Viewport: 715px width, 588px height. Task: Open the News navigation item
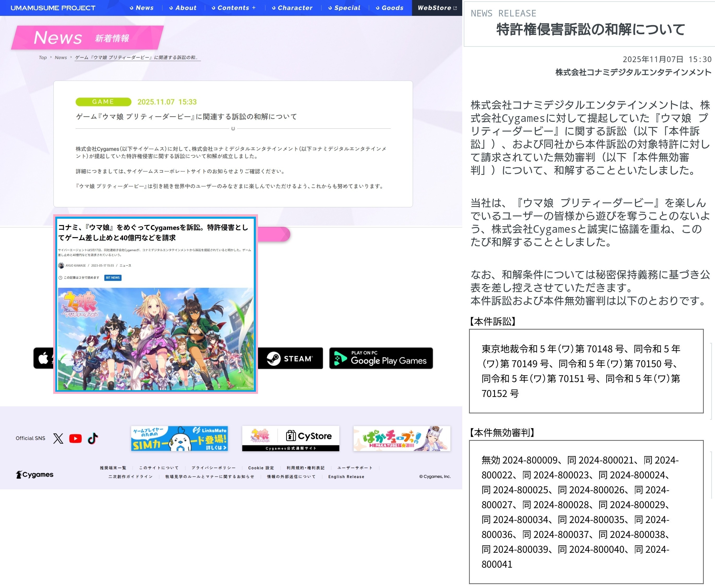142,8
